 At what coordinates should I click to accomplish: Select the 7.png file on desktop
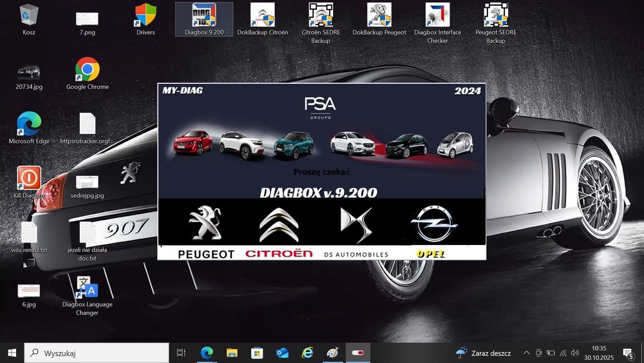coord(87,23)
